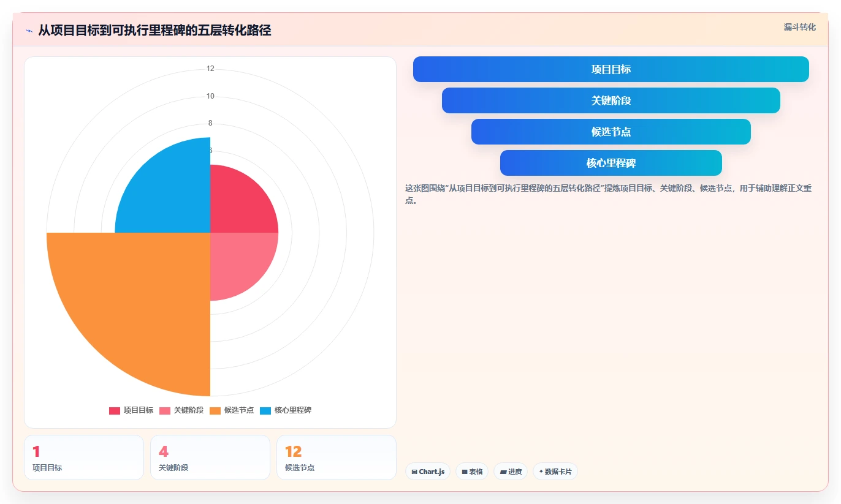Select the 数据卡片 chip
The image size is (841, 504).
(x=555, y=472)
